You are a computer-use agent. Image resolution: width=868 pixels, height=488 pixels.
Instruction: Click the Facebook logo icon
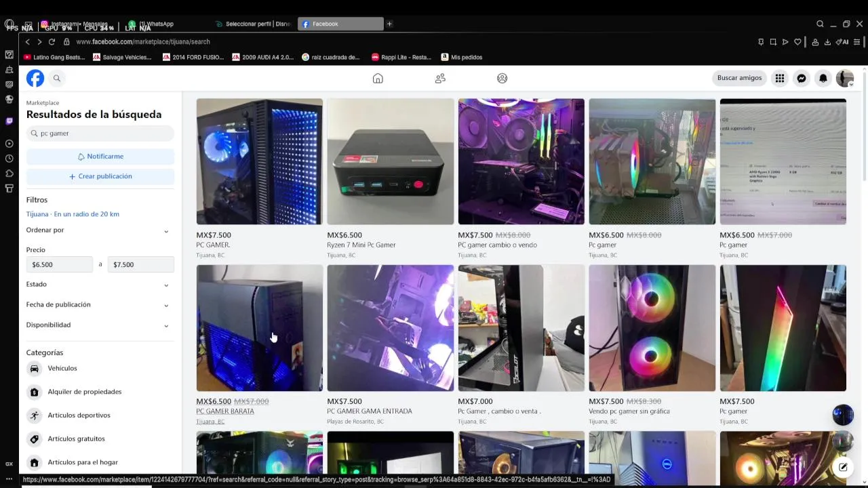pos(35,78)
